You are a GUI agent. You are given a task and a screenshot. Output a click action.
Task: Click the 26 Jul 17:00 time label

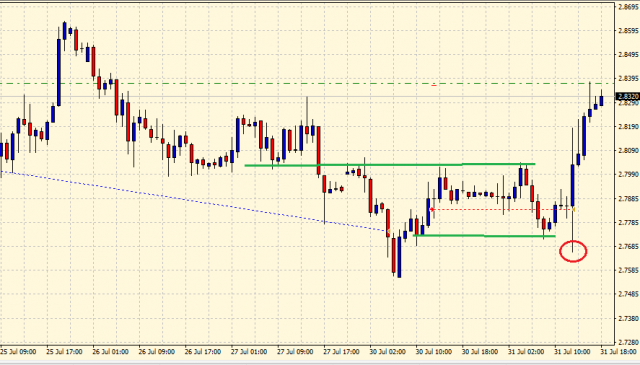tap(203, 352)
